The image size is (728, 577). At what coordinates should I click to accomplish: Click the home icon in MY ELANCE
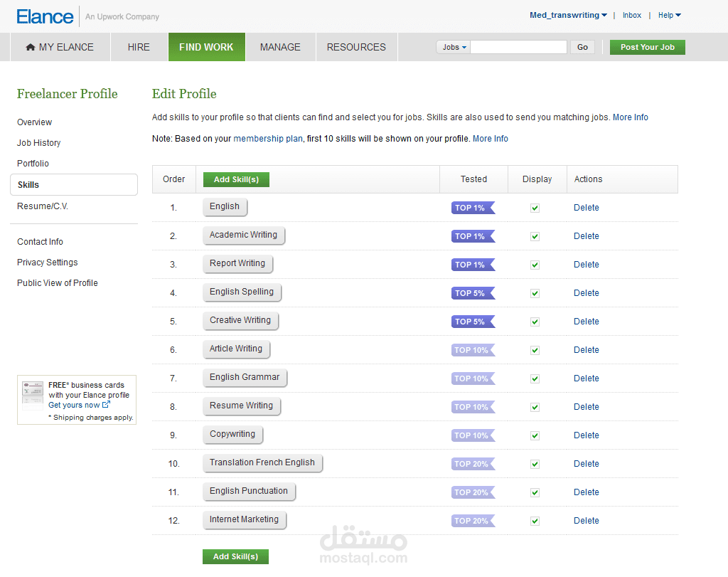point(31,47)
